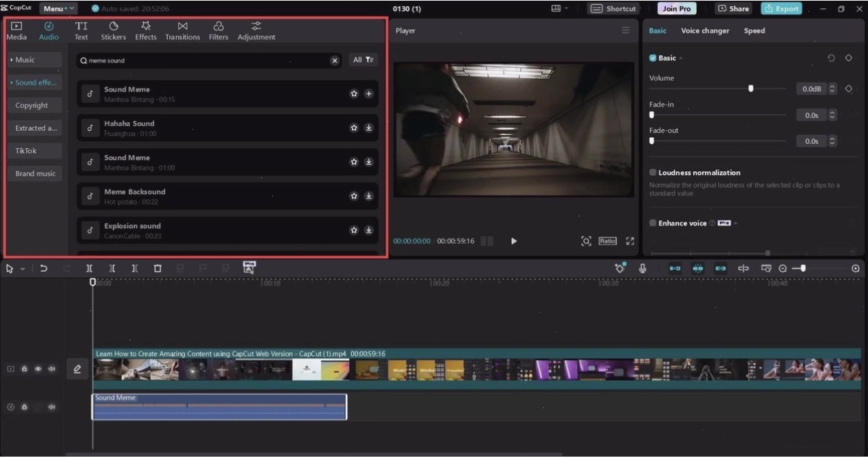Add the 00:15 Sound Meme using plus icon

point(369,94)
